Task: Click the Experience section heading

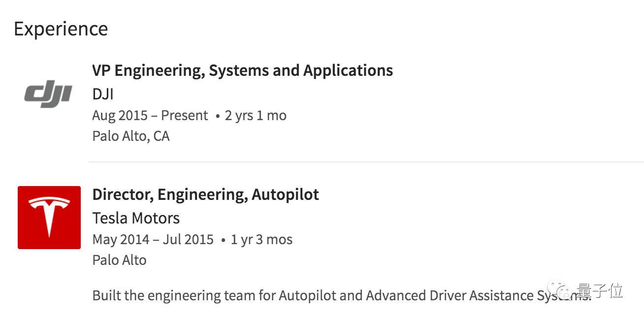Action: [61, 29]
